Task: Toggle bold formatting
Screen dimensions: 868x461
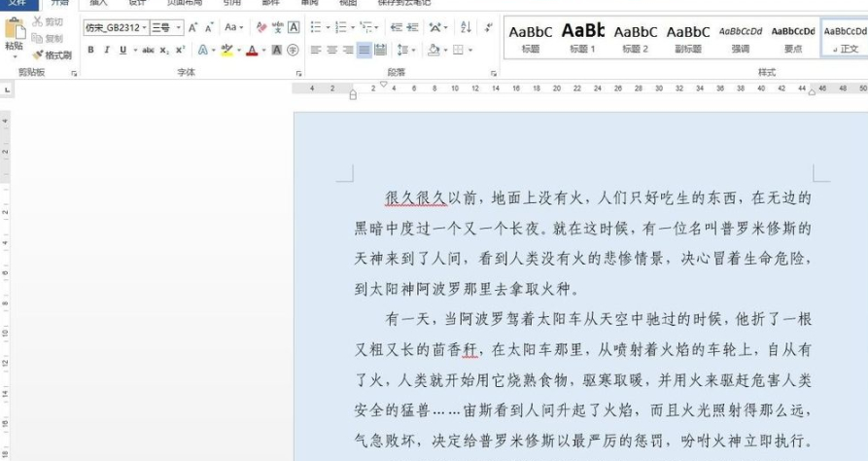Action: click(x=90, y=50)
